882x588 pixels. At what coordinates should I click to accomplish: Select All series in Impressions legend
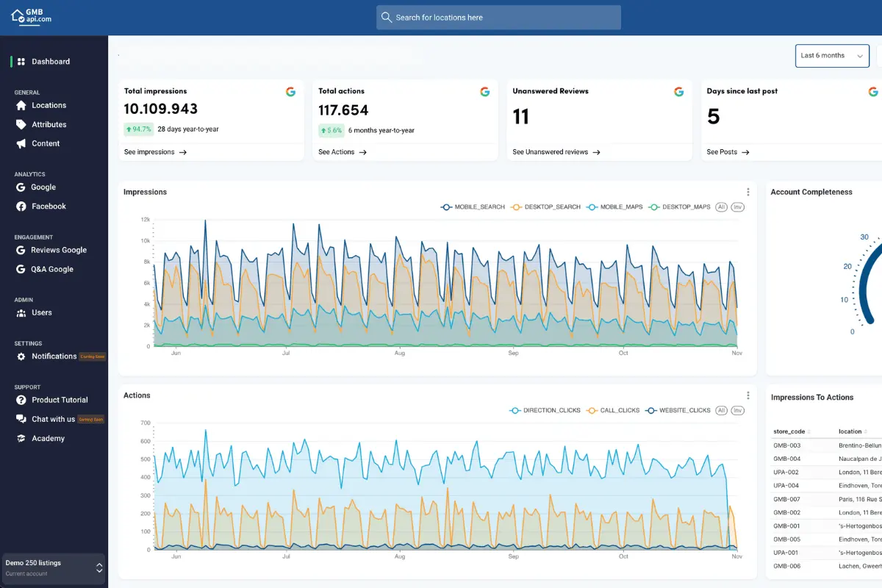(721, 207)
